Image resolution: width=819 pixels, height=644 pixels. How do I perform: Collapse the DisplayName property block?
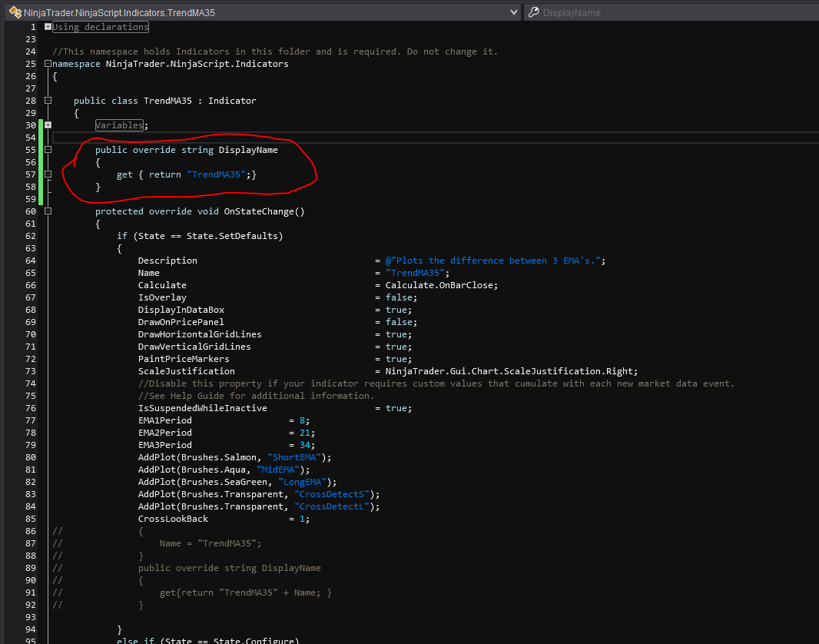click(x=48, y=150)
